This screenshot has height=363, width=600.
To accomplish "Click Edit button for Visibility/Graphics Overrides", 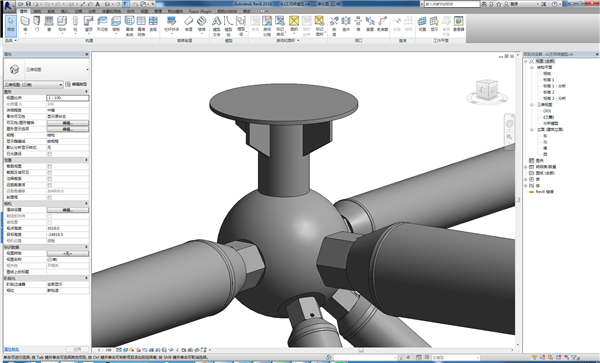I will pyautogui.click(x=68, y=123).
